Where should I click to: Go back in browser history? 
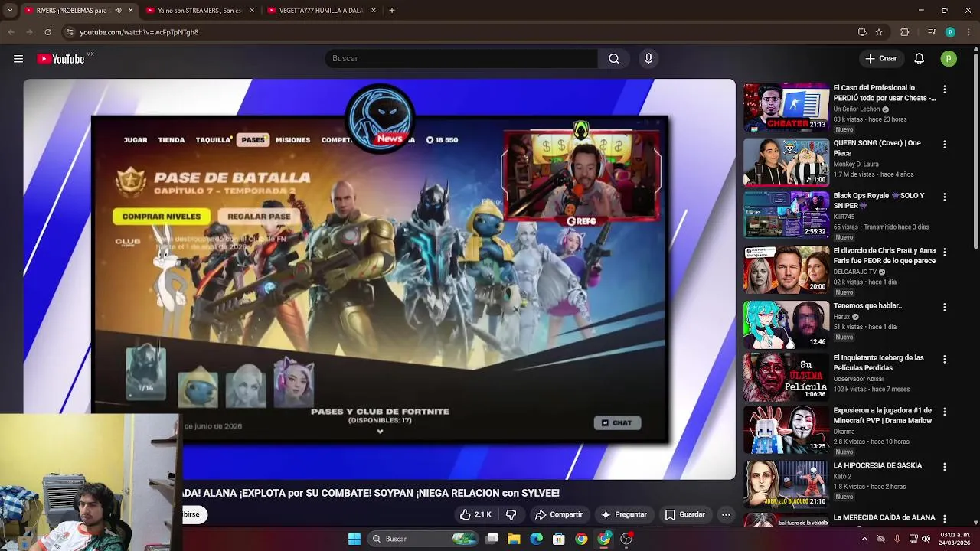tap(11, 32)
